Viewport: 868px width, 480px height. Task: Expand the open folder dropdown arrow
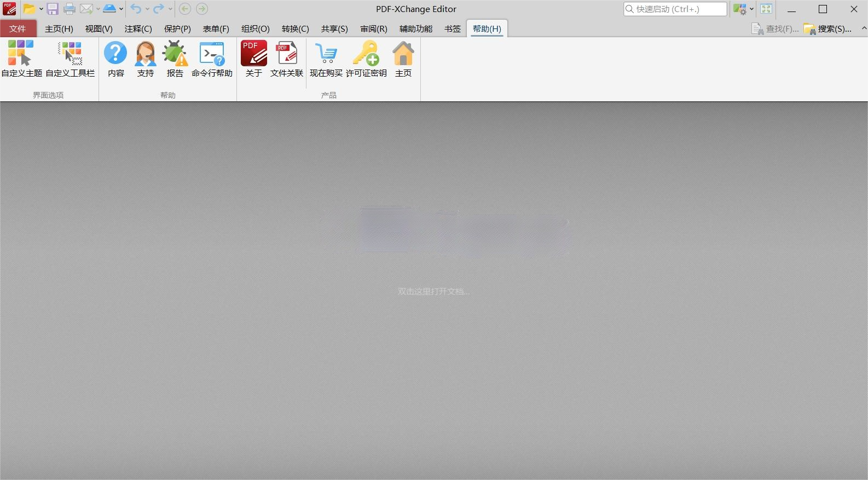coord(41,9)
